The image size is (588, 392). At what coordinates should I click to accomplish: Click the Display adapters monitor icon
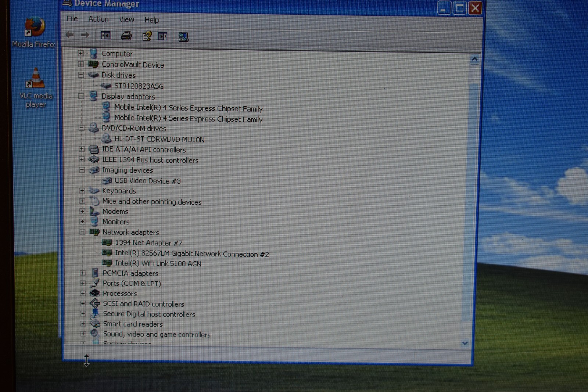click(x=93, y=96)
